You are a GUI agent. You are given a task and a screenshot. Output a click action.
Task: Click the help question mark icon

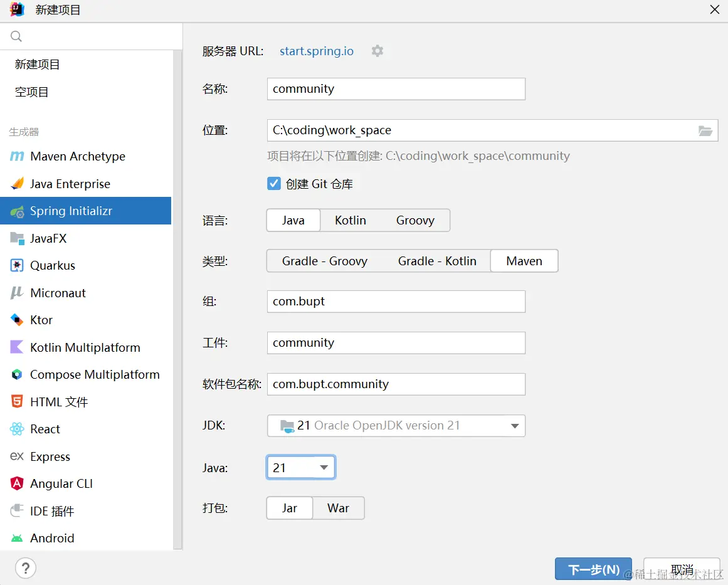point(25,568)
